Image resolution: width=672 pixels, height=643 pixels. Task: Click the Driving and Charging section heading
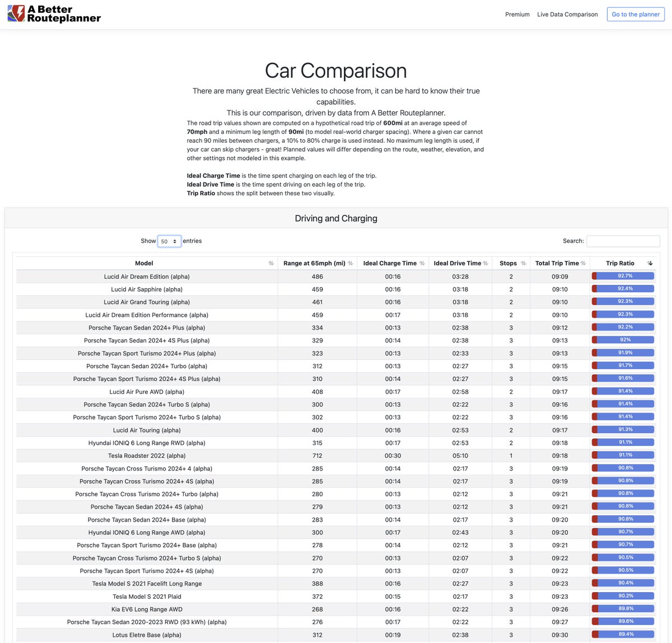click(x=336, y=219)
